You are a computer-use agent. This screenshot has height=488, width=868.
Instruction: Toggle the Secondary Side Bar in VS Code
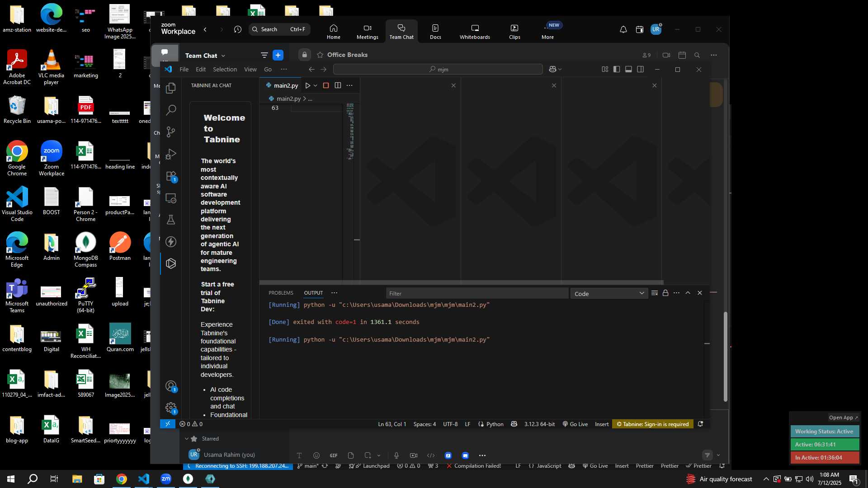640,69
